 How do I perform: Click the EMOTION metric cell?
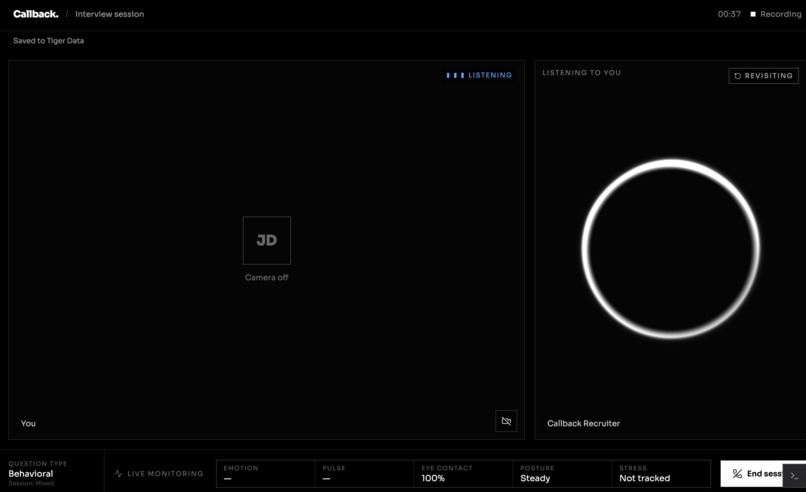(266, 473)
